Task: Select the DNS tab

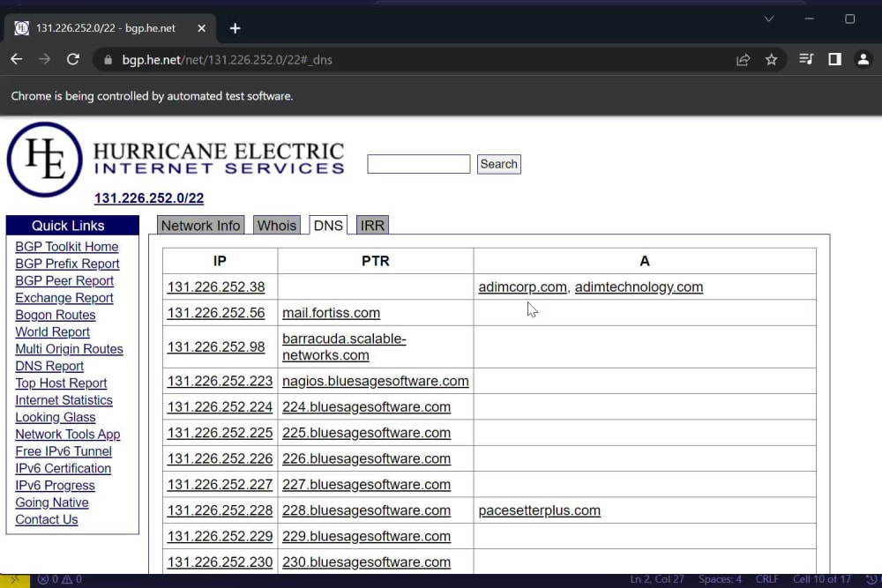Action: 328,226
